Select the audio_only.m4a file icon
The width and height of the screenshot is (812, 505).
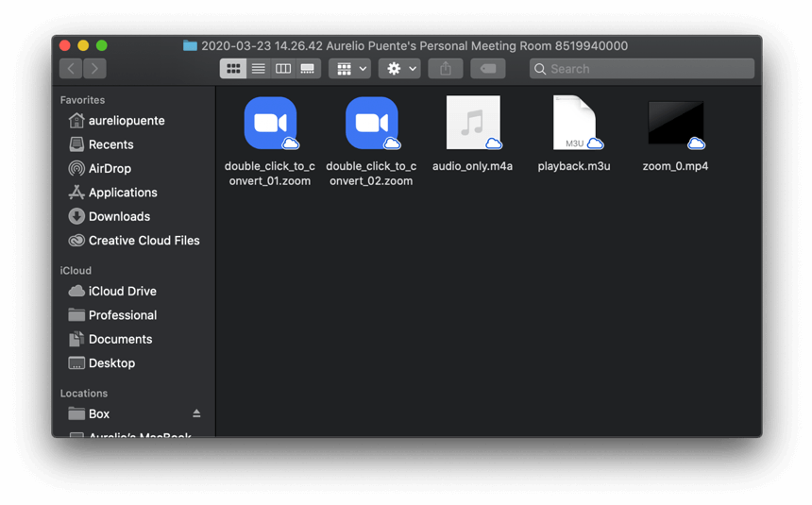click(473, 123)
